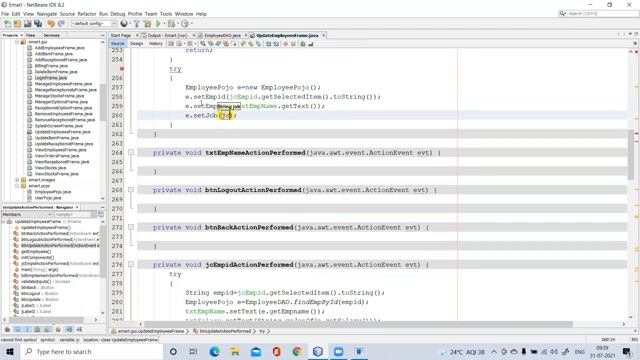Open the Debug menu
The width and height of the screenshot is (640, 360).
pos(118,14)
